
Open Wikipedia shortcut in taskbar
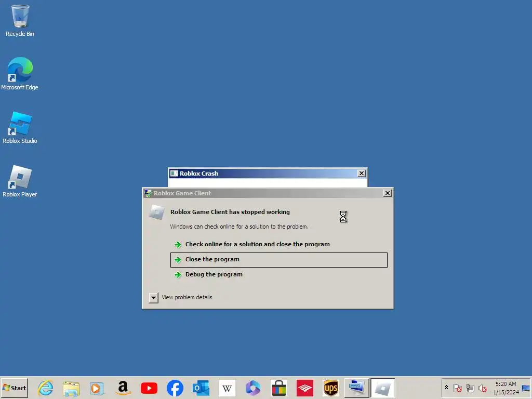pos(227,388)
